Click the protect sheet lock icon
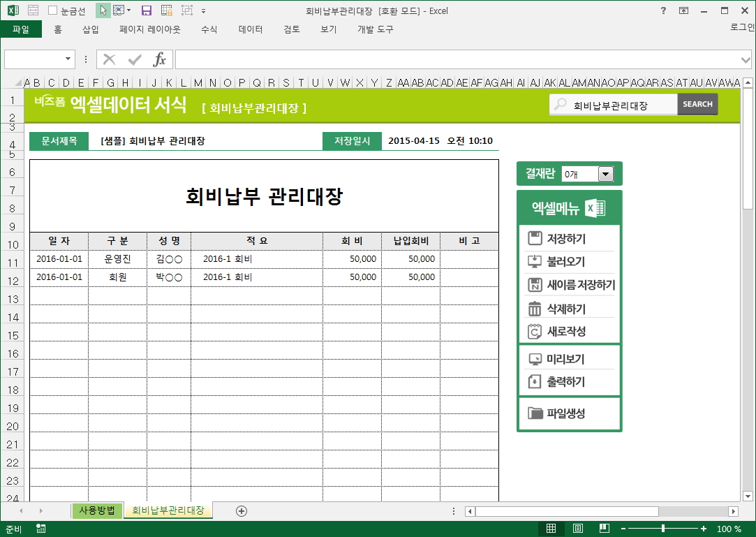 point(167,10)
